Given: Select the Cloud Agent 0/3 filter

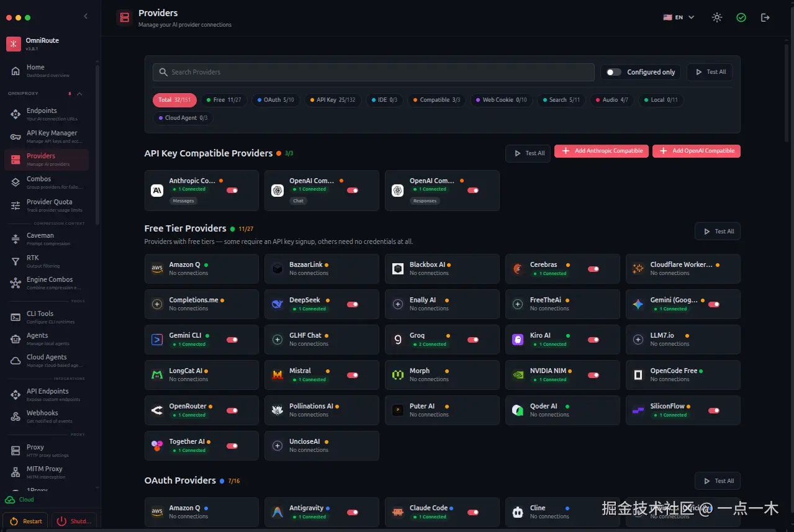Looking at the screenshot, I should click(183, 118).
